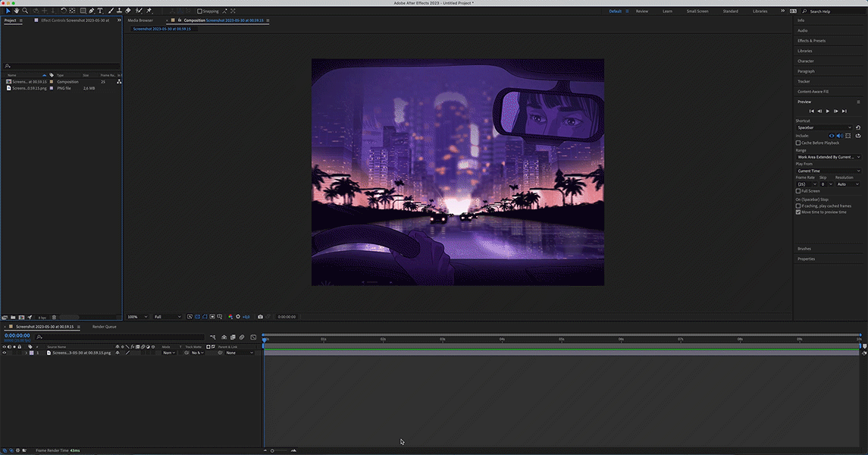Enable Full Screen preview checkbox
Viewport: 868px width, 455px height.
(798, 191)
